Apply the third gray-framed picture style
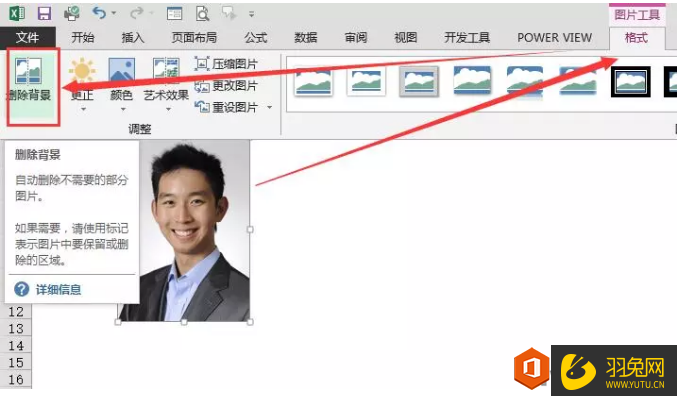 pos(419,81)
